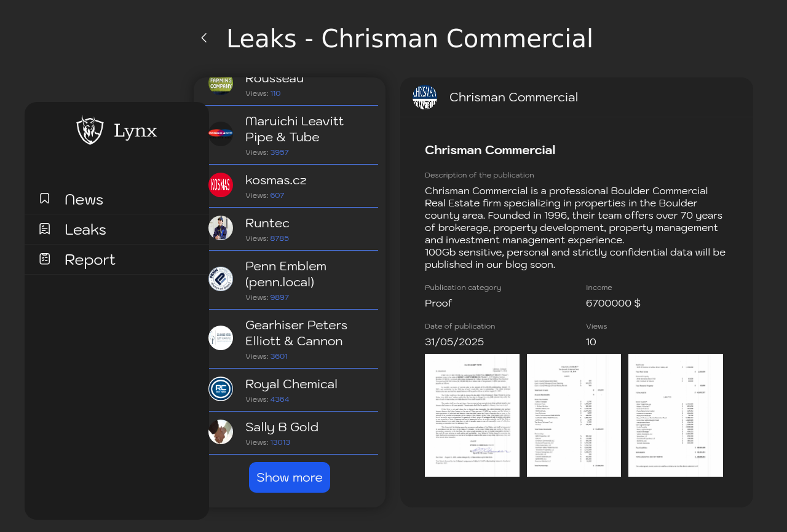Viewport: 787px width, 532px height.
Task: Open the second proof document thumbnail
Action: pyautogui.click(x=574, y=415)
